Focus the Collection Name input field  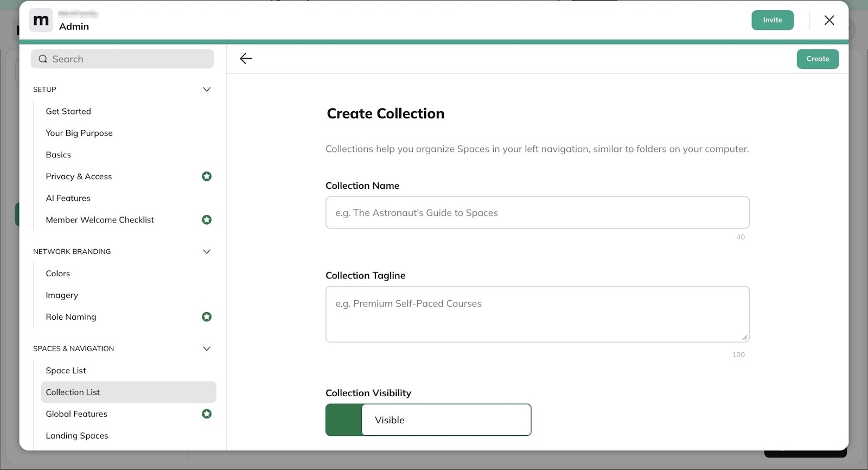(538, 213)
